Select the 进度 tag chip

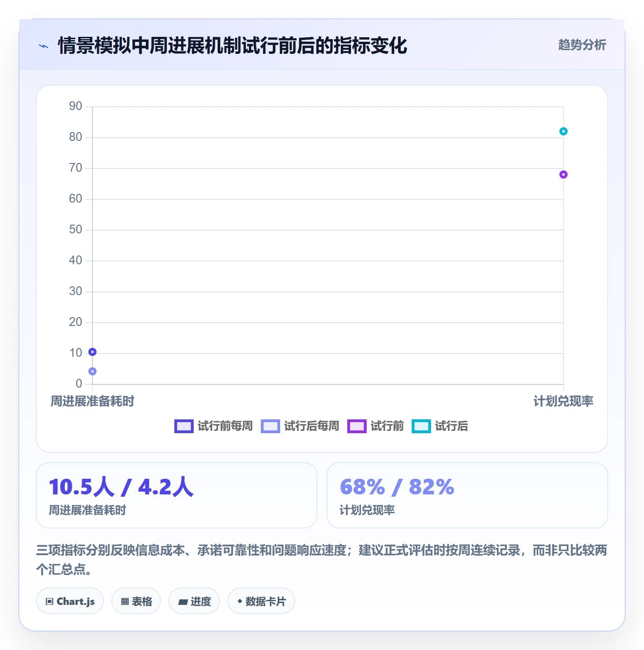click(194, 601)
